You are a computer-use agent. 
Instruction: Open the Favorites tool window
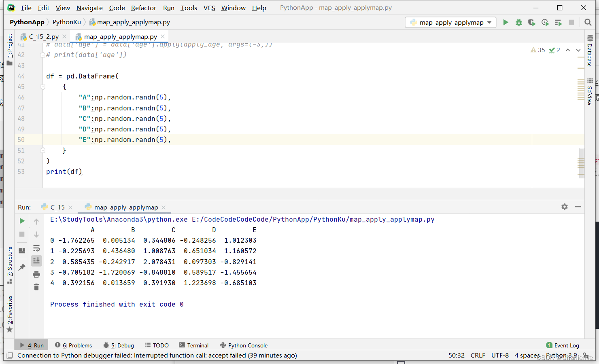[x=10, y=314]
